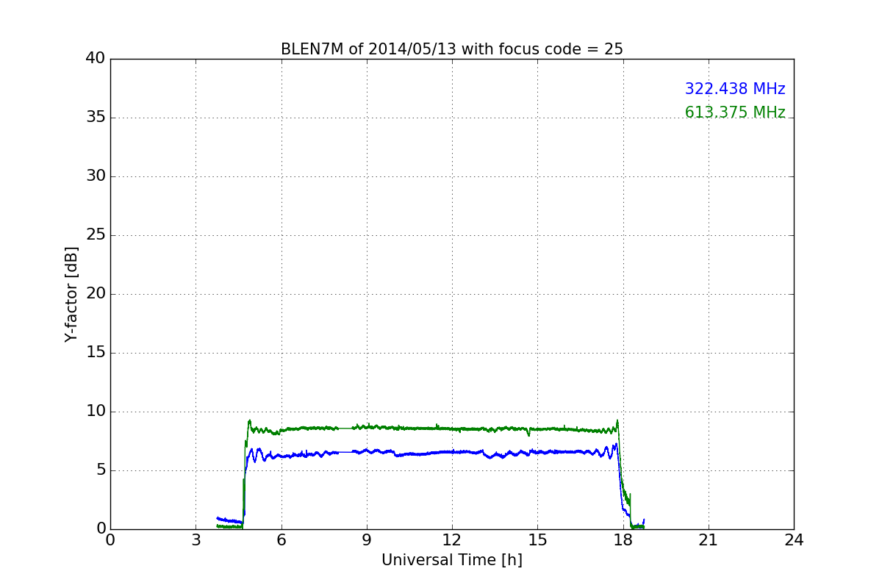
Task: Click the y-axis tick label '40'
Action: (x=96, y=59)
